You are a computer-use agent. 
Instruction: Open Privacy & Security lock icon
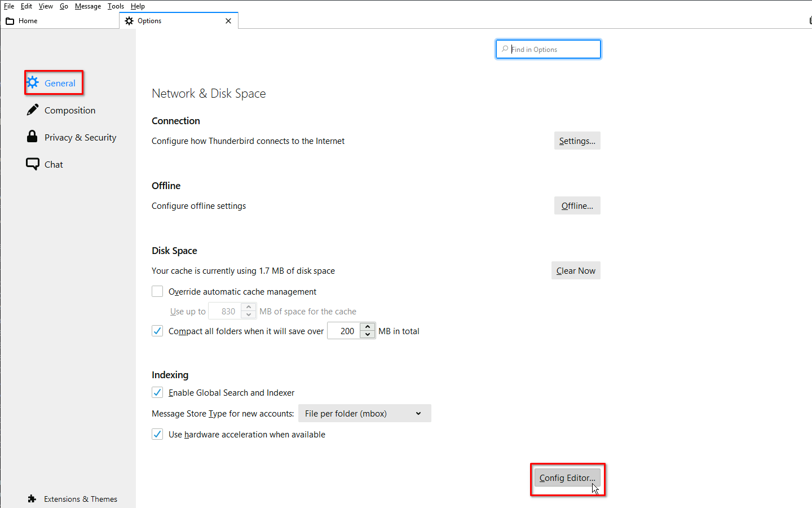[x=32, y=137]
